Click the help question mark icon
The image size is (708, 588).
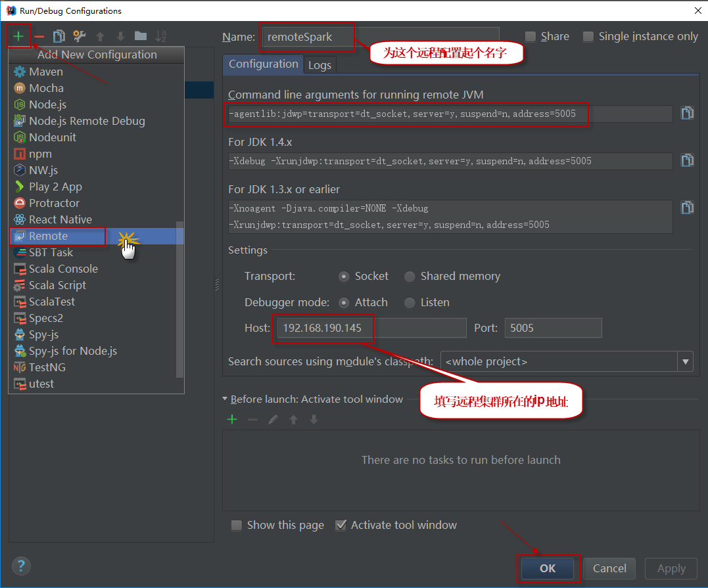(x=21, y=566)
